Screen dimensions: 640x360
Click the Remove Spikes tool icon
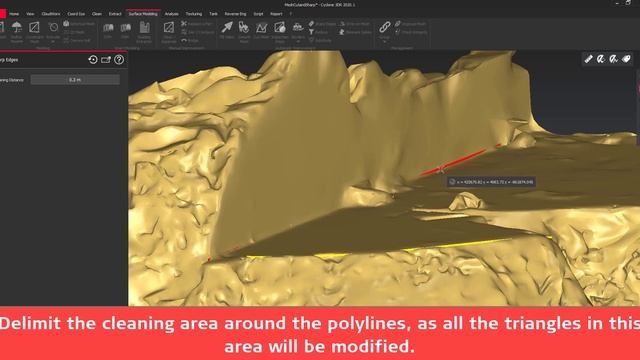click(x=342, y=32)
